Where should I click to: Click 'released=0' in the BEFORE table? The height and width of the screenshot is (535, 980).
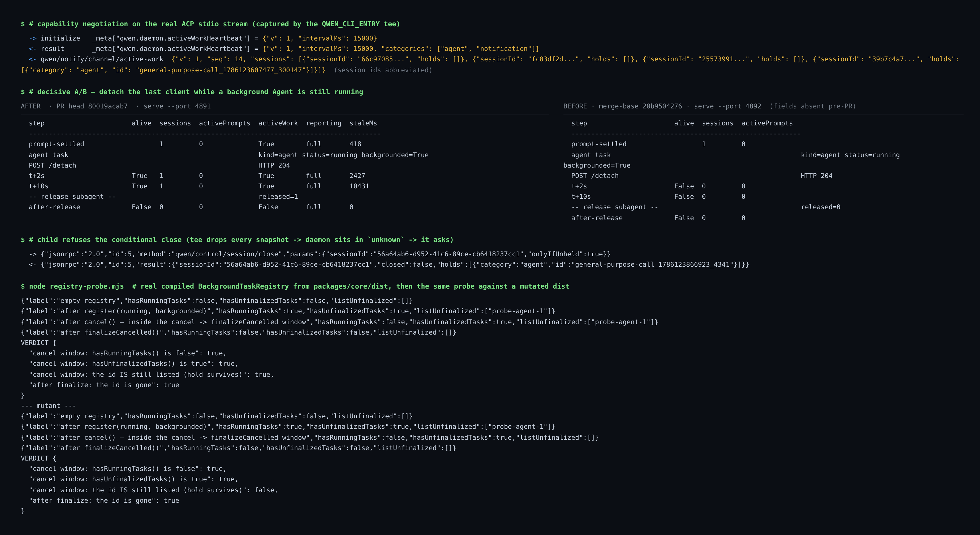(x=821, y=207)
